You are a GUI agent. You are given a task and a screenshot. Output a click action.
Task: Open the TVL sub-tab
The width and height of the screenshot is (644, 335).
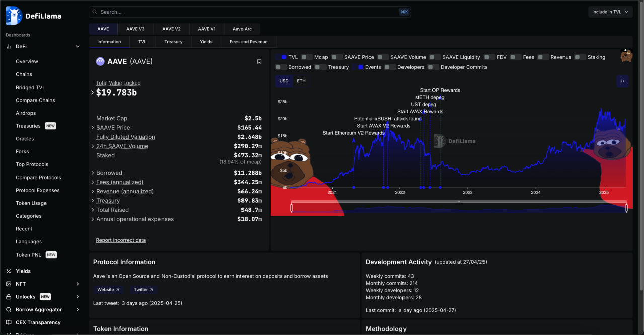tap(142, 42)
